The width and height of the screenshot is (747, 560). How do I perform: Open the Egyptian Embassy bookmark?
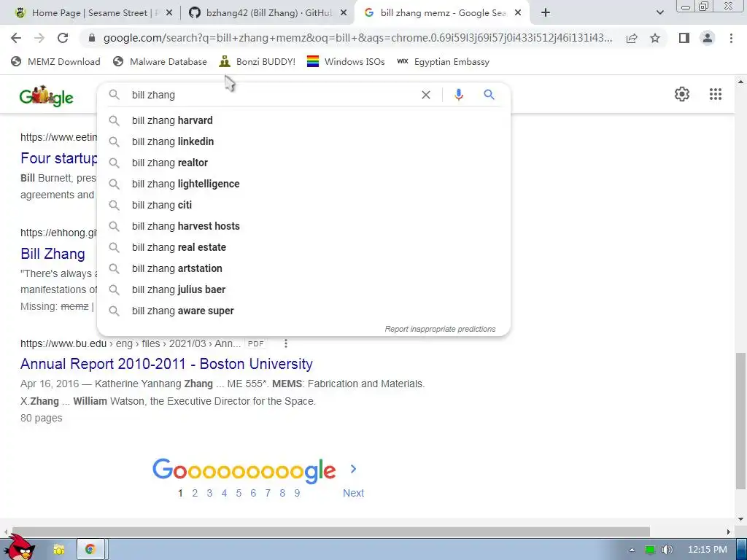pos(443,61)
